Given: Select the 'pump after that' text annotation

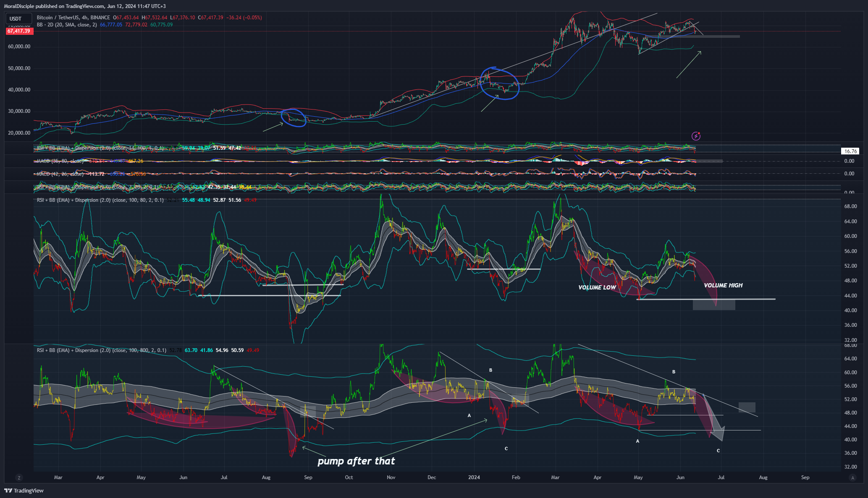Looking at the screenshot, I should pos(356,461).
